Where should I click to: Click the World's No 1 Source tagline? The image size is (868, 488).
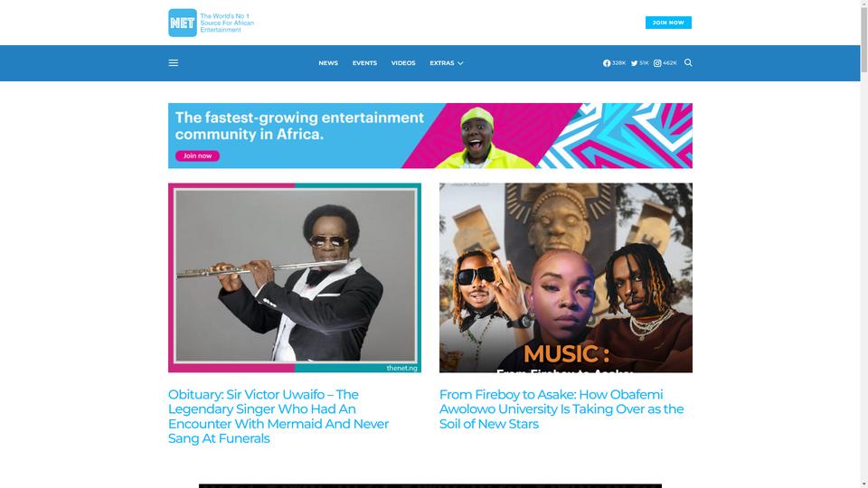227,23
